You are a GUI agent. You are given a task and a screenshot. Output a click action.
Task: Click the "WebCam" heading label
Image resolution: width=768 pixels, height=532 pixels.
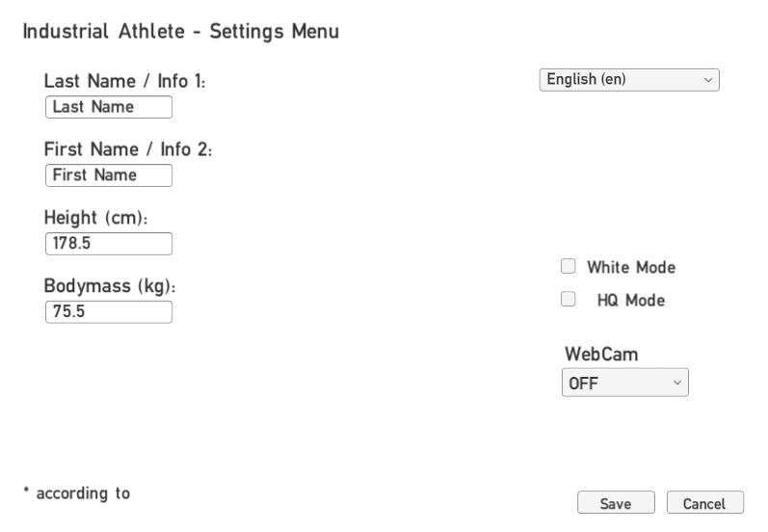tap(601, 354)
